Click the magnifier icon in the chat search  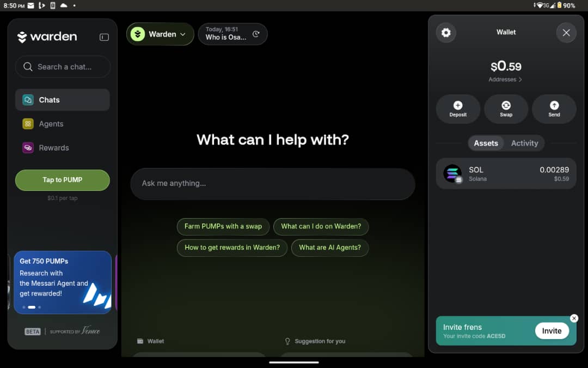(28, 67)
